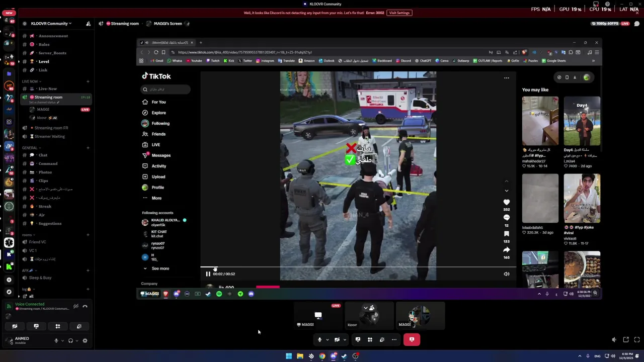Add channel to GENERAL category
Viewport: 644px width, 362px height.
pos(88,148)
